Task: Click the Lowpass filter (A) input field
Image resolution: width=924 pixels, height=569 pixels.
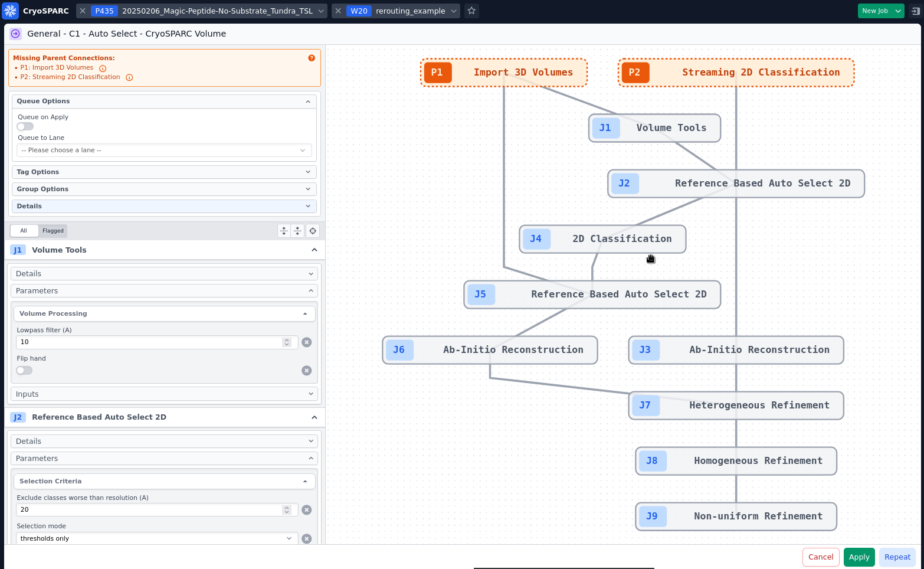Action: pyautogui.click(x=157, y=342)
